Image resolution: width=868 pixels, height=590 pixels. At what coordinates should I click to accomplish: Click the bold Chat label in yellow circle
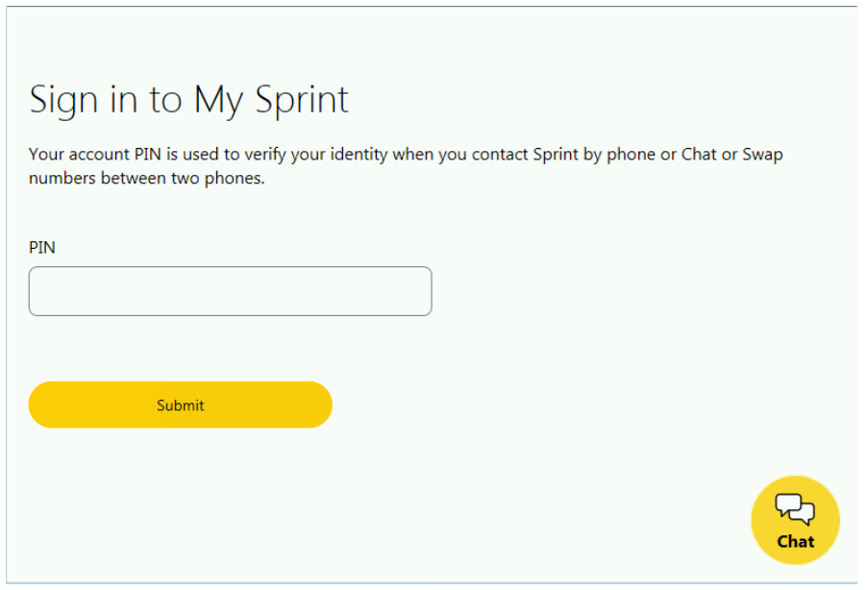point(796,541)
